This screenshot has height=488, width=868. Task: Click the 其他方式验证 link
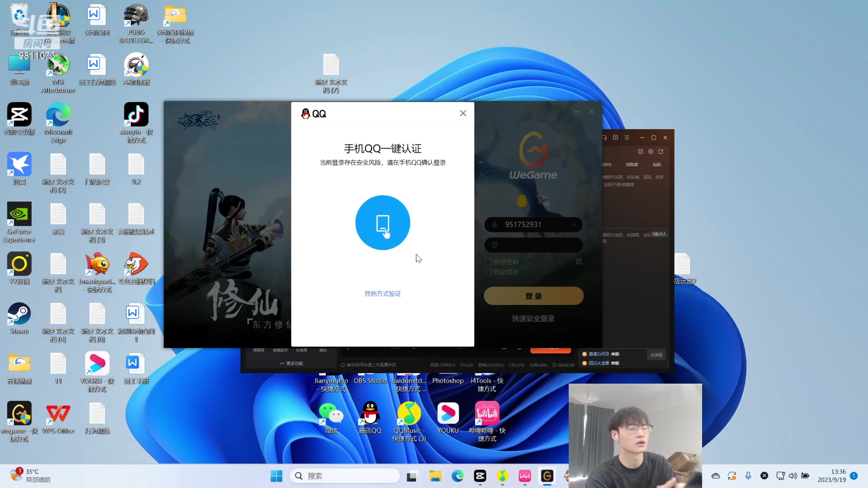point(382,294)
